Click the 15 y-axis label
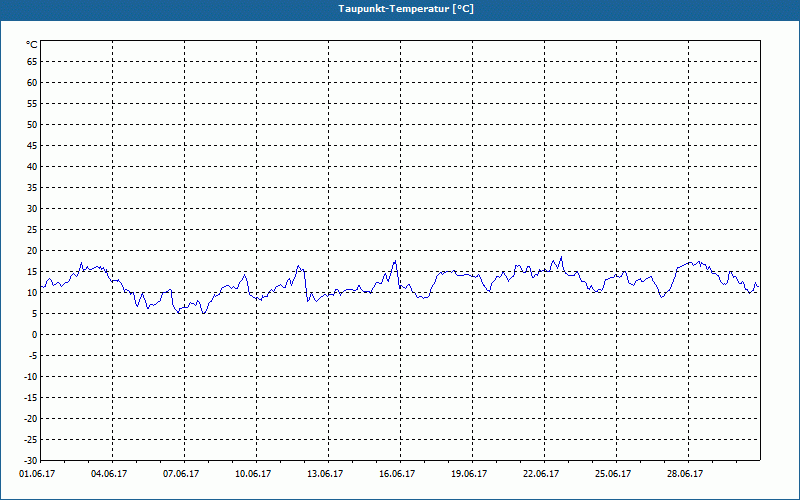This screenshot has height=500, width=800. tap(32, 272)
